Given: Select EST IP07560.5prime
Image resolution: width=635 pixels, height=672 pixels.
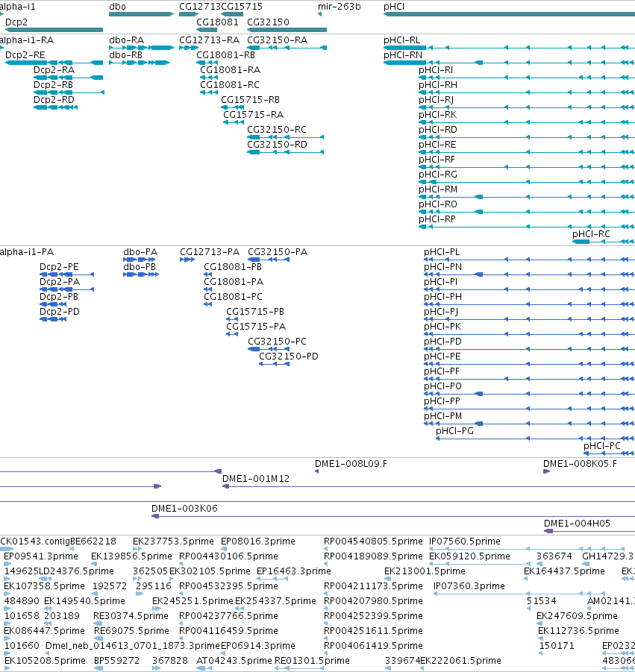Looking at the screenshot, I should [465, 541].
